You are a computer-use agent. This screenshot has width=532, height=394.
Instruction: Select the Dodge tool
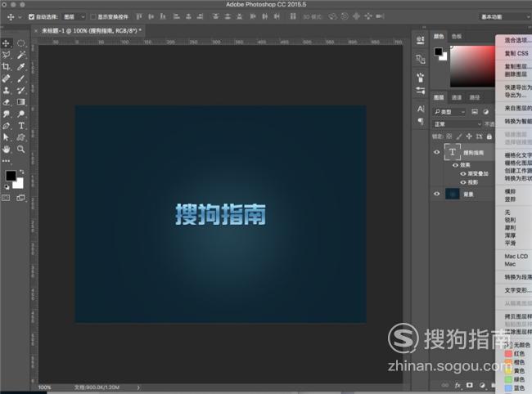21,114
